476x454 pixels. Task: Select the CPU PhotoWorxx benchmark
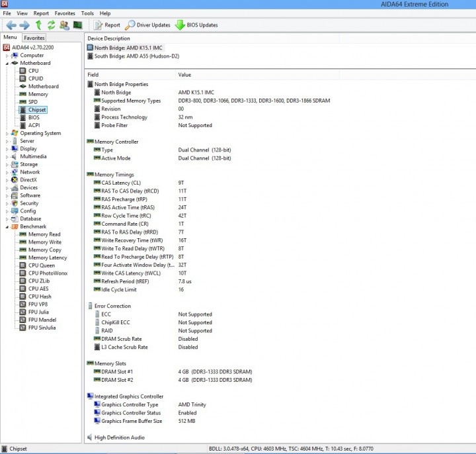tap(44, 273)
